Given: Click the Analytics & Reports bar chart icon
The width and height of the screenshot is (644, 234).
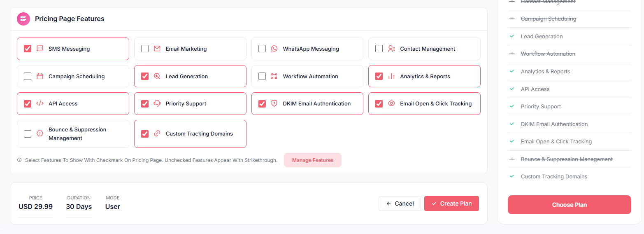Looking at the screenshot, I should point(391,76).
